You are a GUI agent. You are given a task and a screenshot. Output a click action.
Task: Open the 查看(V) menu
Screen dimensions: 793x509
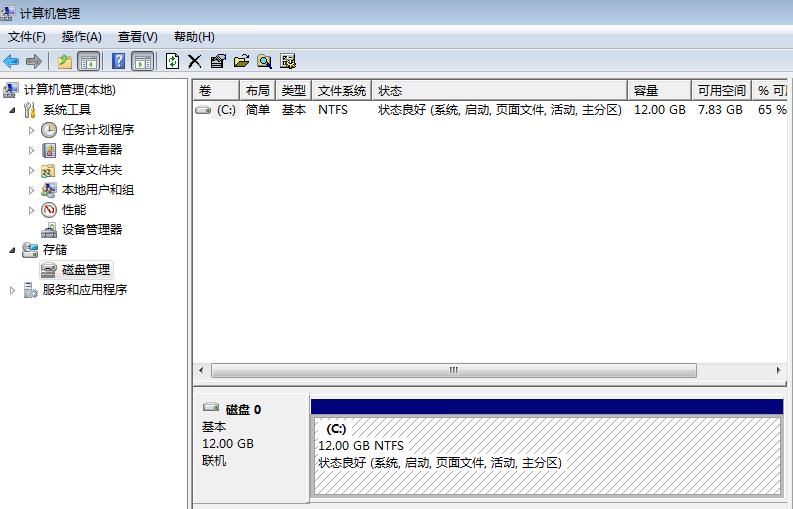point(138,37)
